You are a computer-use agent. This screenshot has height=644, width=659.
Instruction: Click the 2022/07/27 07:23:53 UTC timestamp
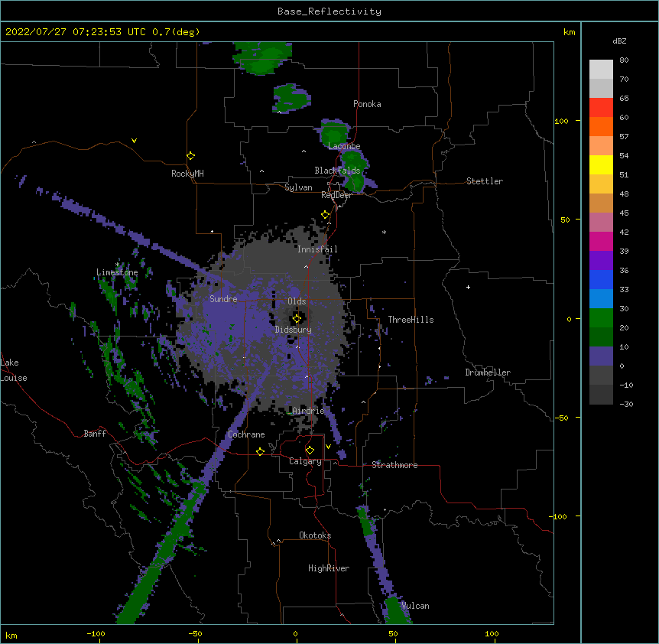(75, 32)
